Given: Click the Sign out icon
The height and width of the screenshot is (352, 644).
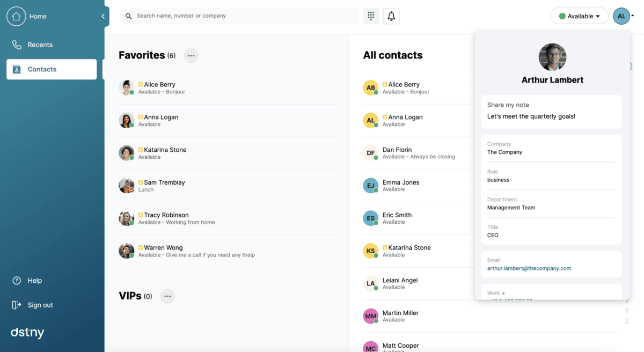Looking at the screenshot, I should click(x=17, y=305).
